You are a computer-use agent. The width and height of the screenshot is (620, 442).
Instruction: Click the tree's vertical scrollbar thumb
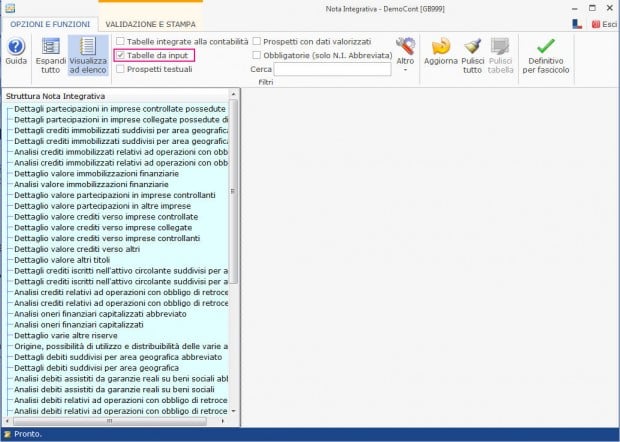pos(233,191)
